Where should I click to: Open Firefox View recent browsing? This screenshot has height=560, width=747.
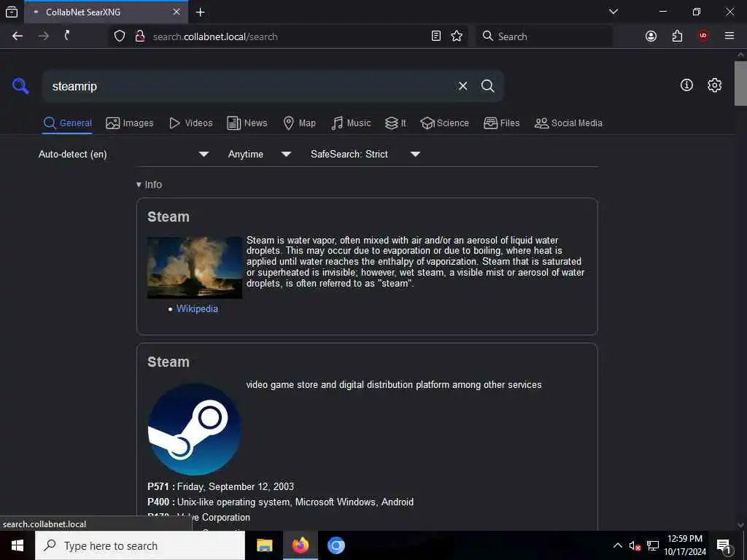[x=12, y=12]
